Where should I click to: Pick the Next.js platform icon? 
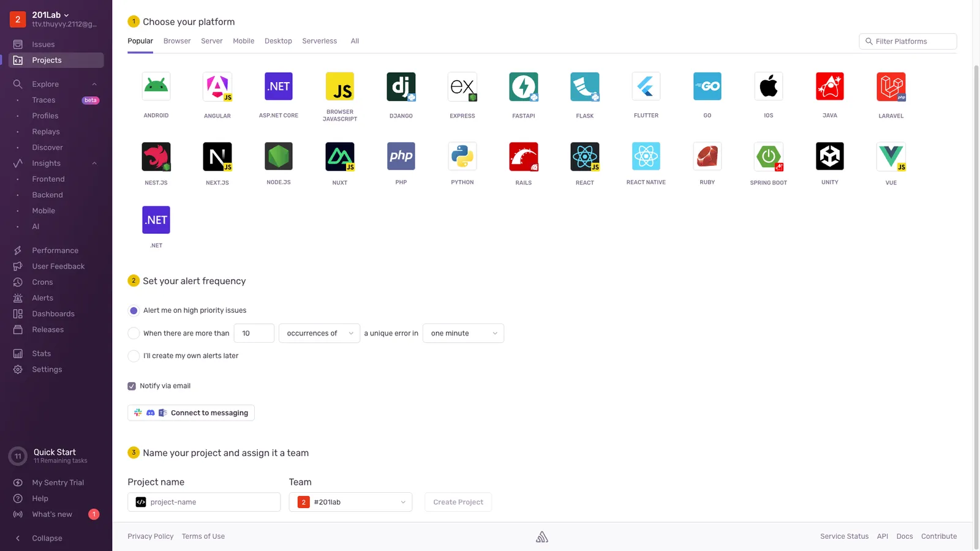pyautogui.click(x=217, y=156)
